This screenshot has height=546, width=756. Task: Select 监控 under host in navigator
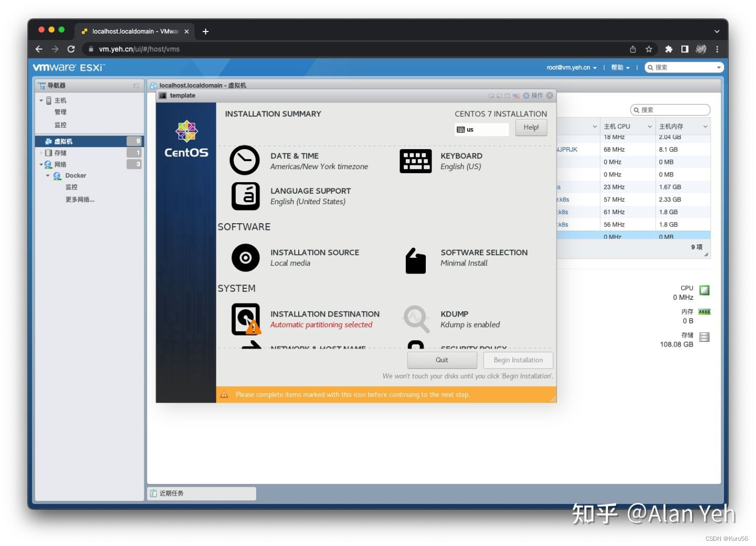point(60,125)
